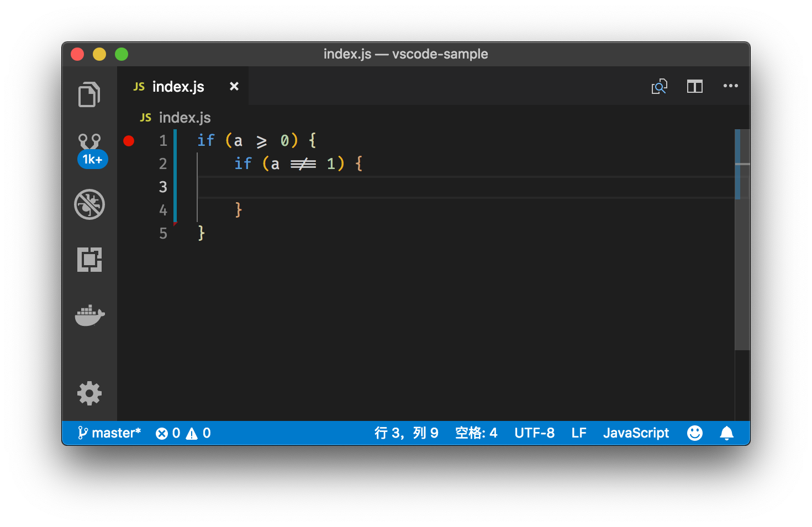Open the Explorer files view

pos(89,94)
